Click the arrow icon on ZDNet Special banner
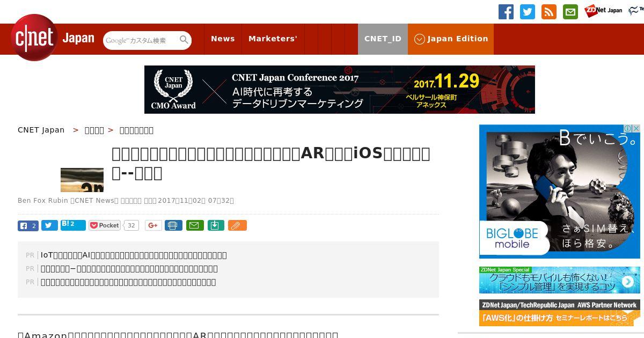 (628, 282)
